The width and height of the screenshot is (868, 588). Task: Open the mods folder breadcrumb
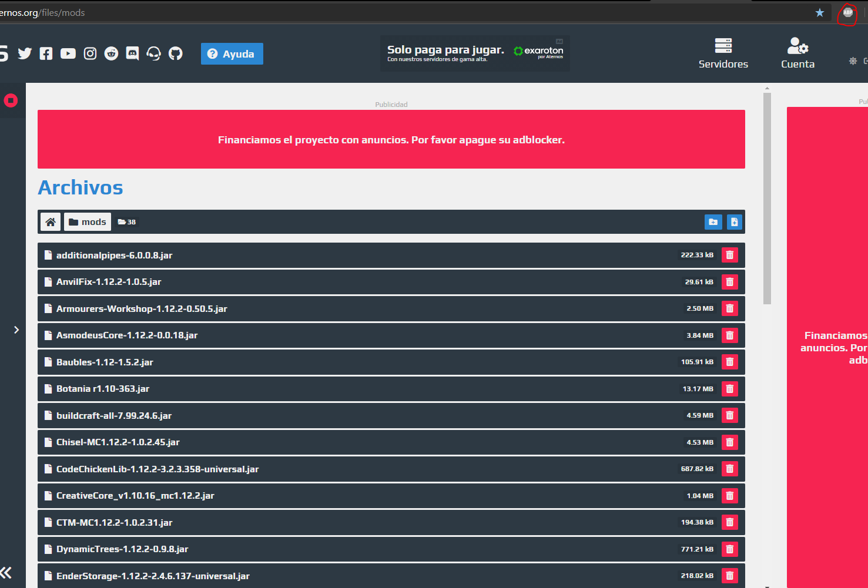[x=88, y=222]
